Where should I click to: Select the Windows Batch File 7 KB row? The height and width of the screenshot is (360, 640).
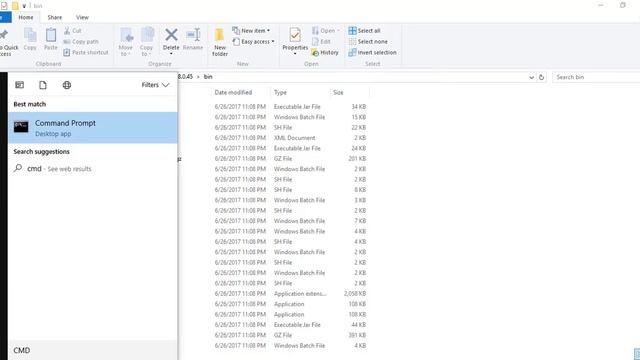pyautogui.click(x=290, y=221)
